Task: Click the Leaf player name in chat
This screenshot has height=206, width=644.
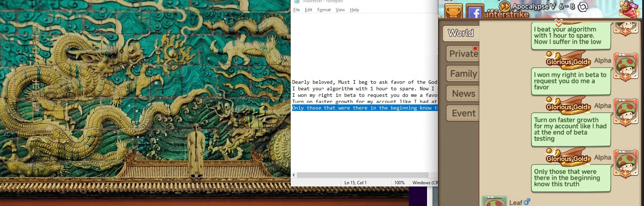Action: pos(516,203)
